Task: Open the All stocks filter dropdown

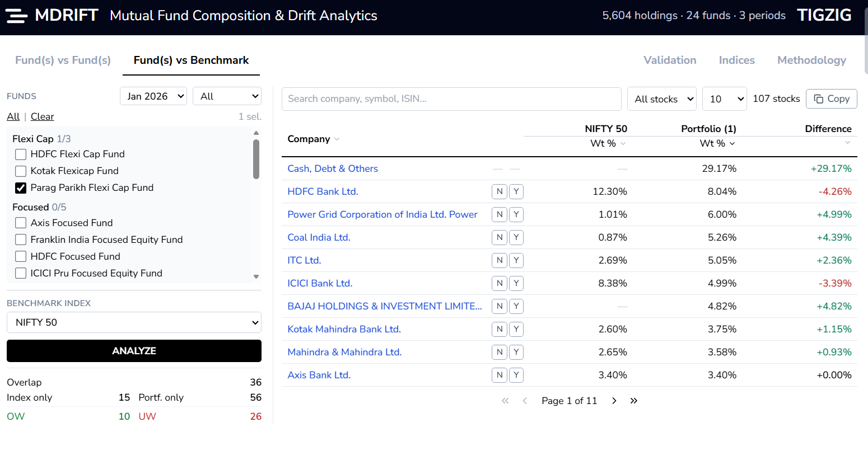Action: (662, 99)
